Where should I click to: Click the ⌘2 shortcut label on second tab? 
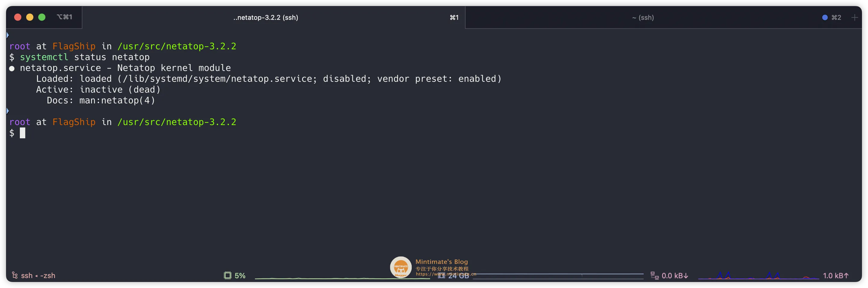(836, 17)
